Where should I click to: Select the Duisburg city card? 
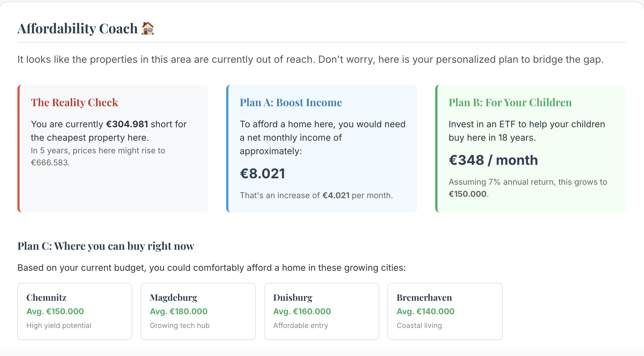(x=321, y=311)
